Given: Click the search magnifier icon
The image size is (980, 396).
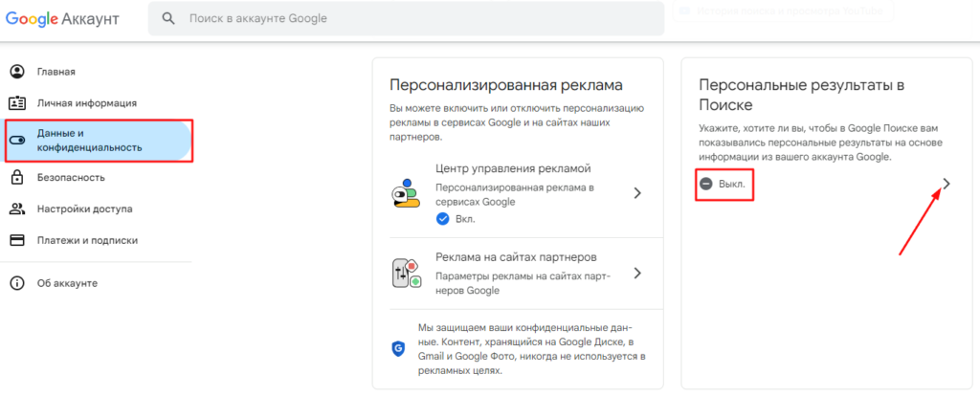Looking at the screenshot, I should coord(168,19).
